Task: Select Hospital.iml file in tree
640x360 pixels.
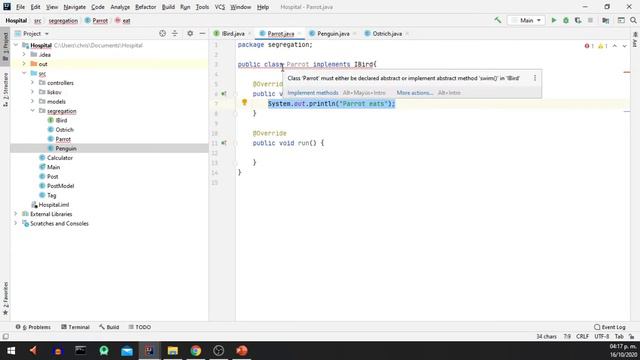Action: (53, 205)
